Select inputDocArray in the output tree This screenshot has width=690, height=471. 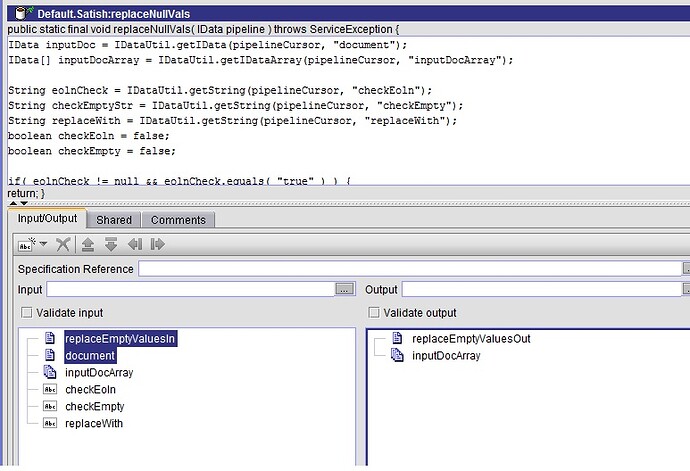coord(446,355)
